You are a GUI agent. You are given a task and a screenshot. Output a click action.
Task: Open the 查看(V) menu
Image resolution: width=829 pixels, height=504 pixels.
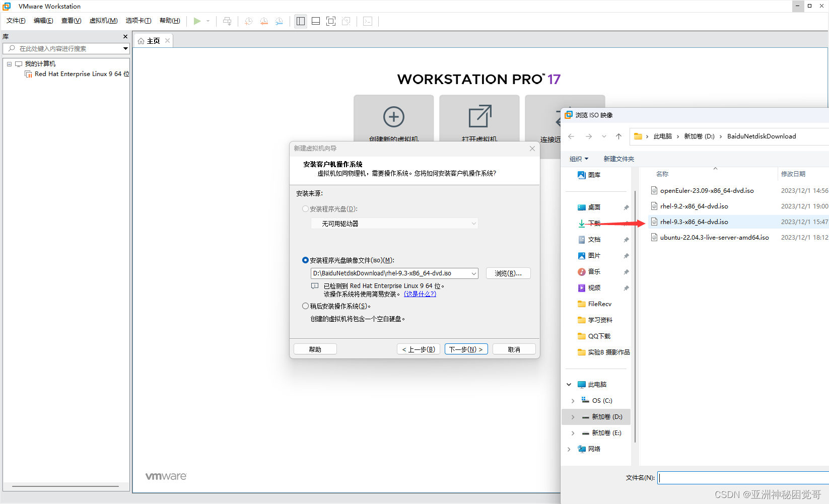point(71,21)
